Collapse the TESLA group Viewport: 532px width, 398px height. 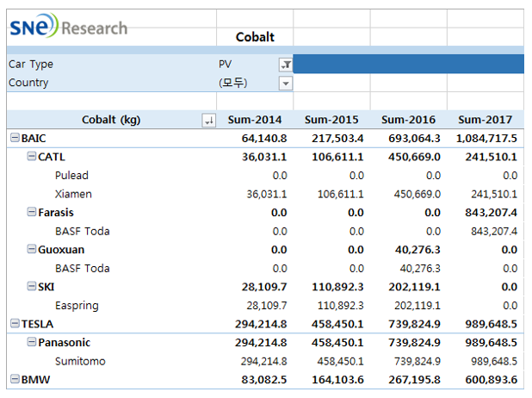(15, 323)
